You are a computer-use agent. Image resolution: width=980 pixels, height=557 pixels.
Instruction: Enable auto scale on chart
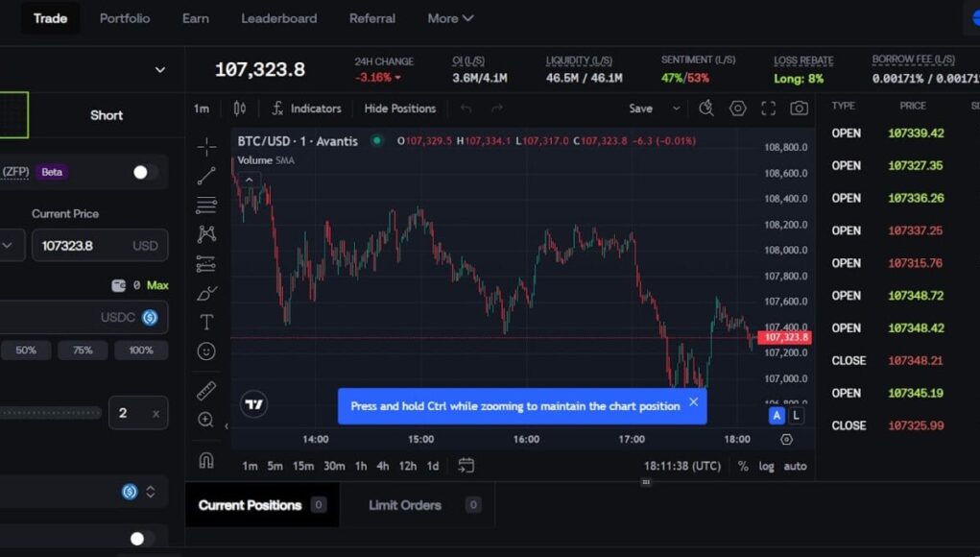[x=795, y=466]
